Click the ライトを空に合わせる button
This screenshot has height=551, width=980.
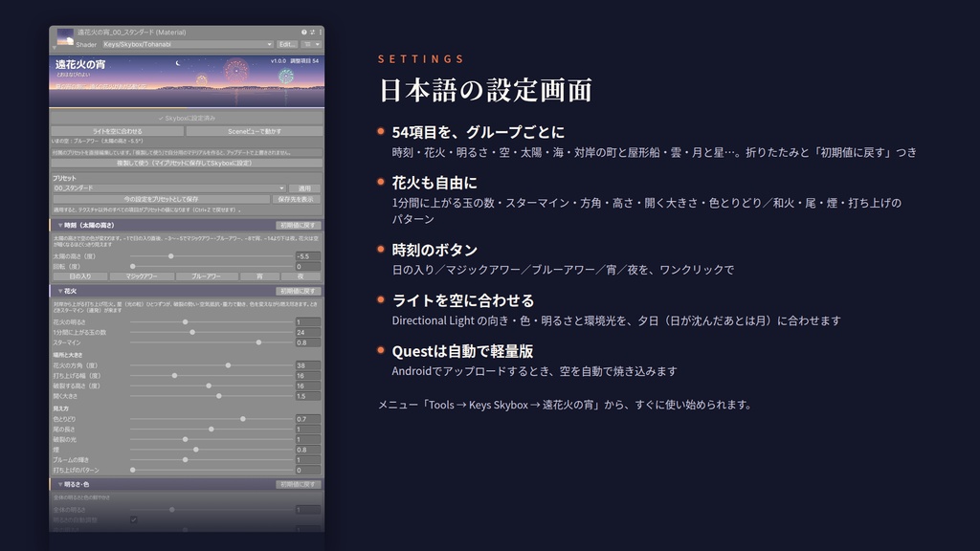click(118, 131)
